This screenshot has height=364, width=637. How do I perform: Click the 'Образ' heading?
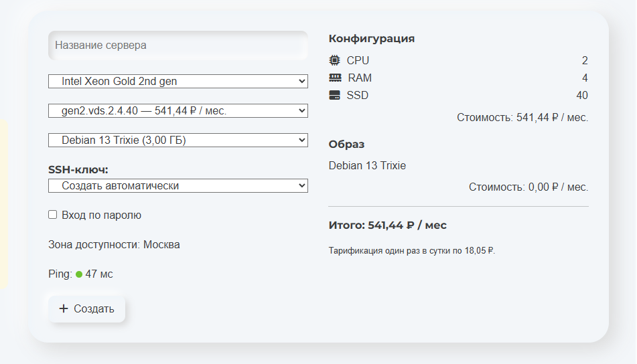(x=346, y=145)
